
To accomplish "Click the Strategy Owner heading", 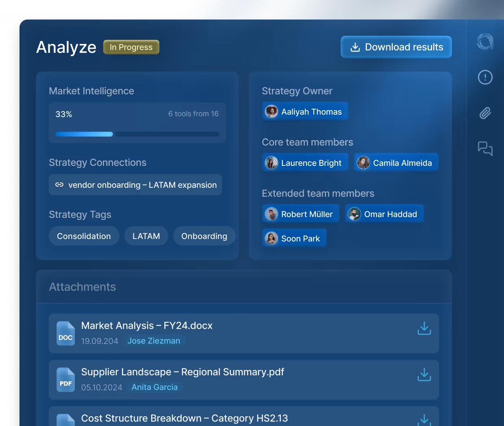I will point(297,91).
